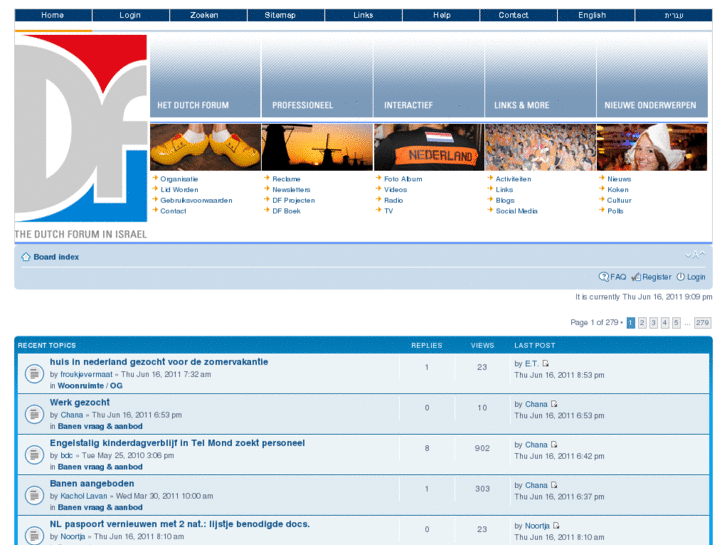Open the Polls link

click(615, 211)
